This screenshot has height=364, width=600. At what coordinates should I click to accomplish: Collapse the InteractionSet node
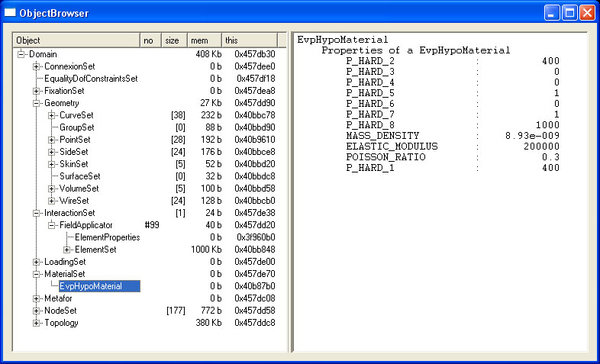(37, 213)
